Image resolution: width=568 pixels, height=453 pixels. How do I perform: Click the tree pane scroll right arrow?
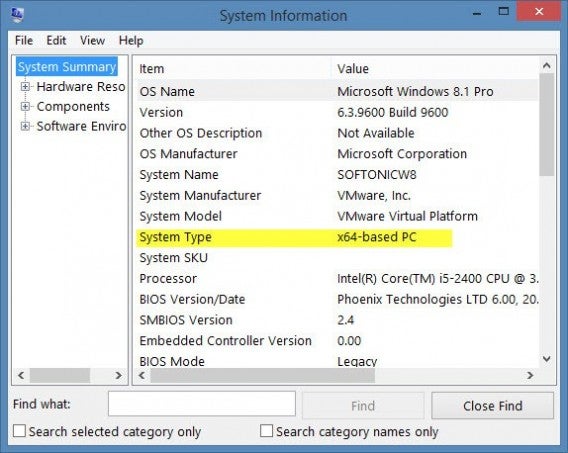pyautogui.click(x=118, y=375)
